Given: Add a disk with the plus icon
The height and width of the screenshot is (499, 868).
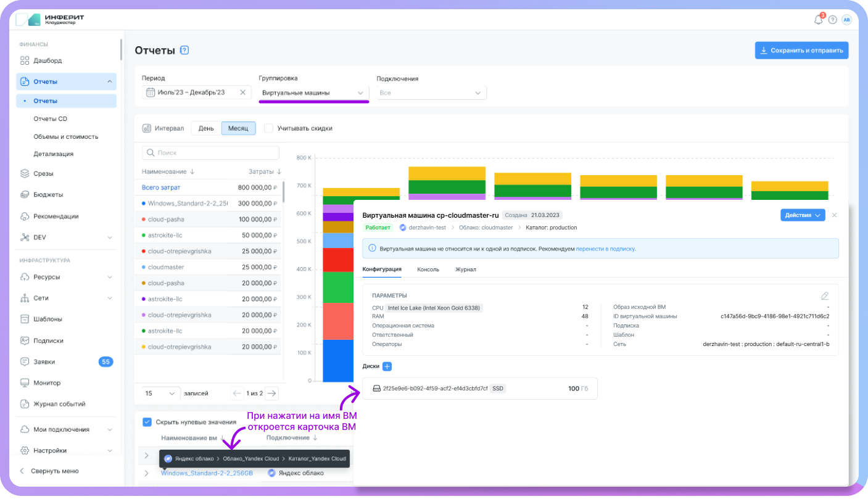Looking at the screenshot, I should [387, 366].
